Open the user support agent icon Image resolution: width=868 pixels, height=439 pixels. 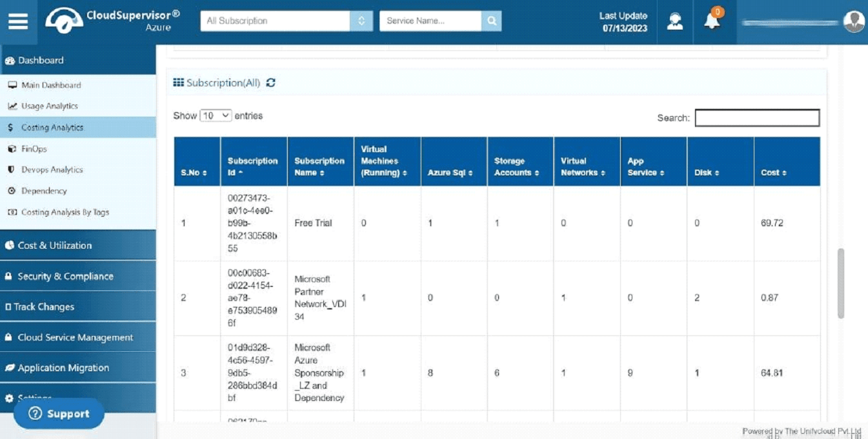click(x=675, y=21)
